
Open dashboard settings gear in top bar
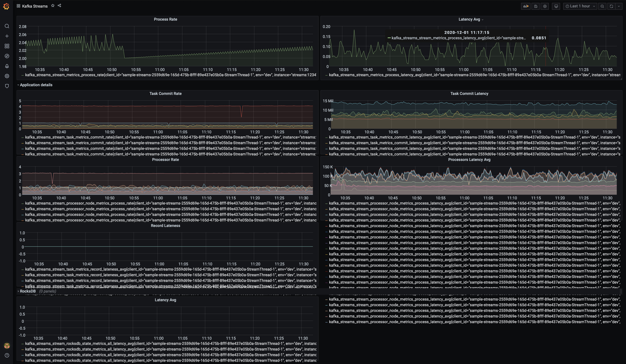coord(545,6)
